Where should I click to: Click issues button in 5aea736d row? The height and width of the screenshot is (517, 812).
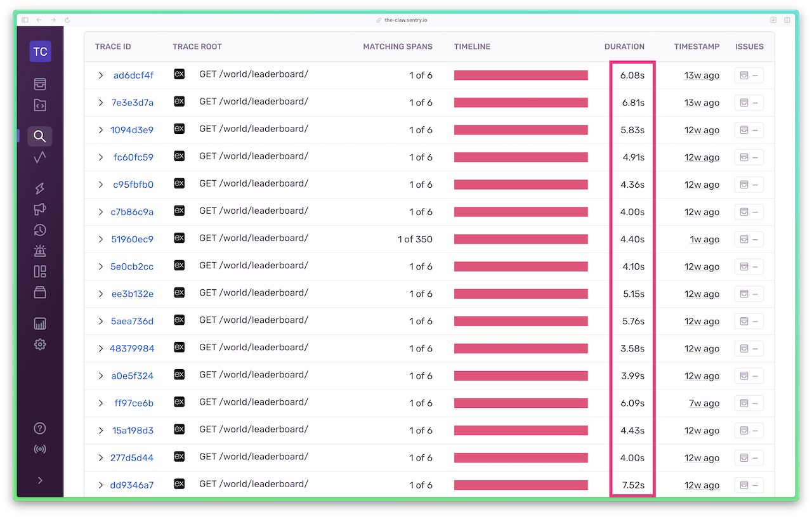[749, 321]
